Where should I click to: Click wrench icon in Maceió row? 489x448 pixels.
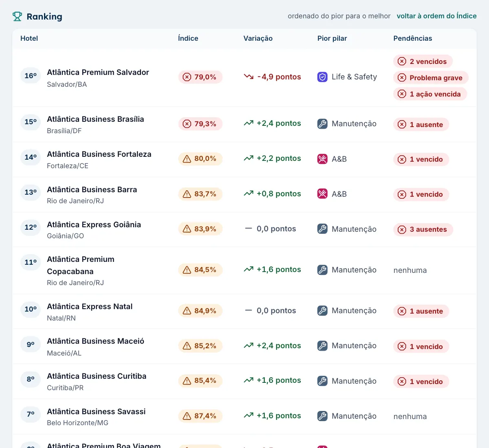(x=322, y=346)
